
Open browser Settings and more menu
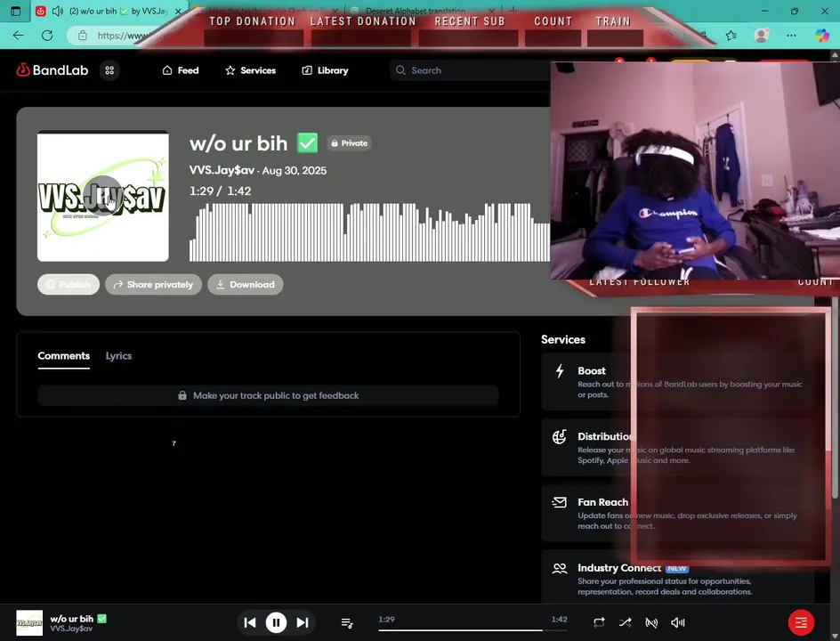pyautogui.click(x=791, y=36)
